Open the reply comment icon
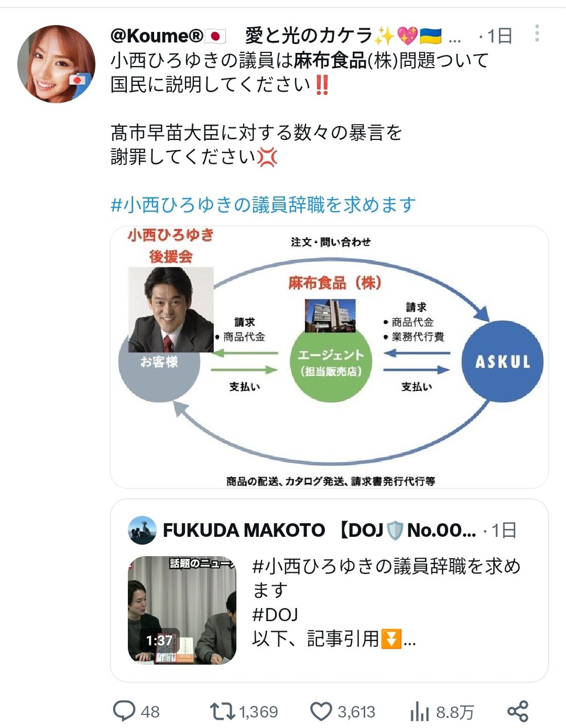This screenshot has height=728, width=566. [123, 711]
